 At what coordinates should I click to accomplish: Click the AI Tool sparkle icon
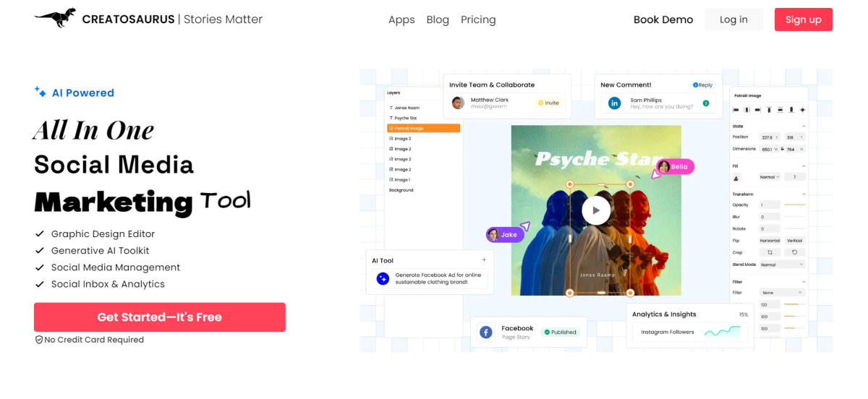(383, 278)
